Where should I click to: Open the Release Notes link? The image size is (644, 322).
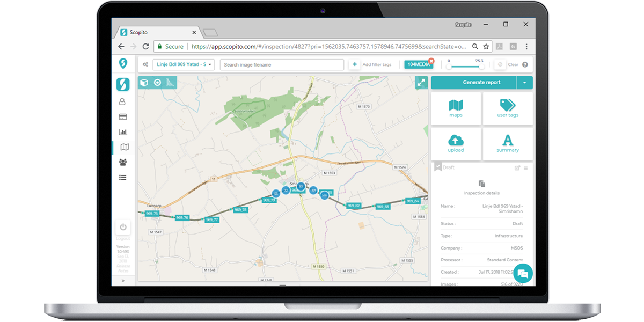tap(123, 268)
